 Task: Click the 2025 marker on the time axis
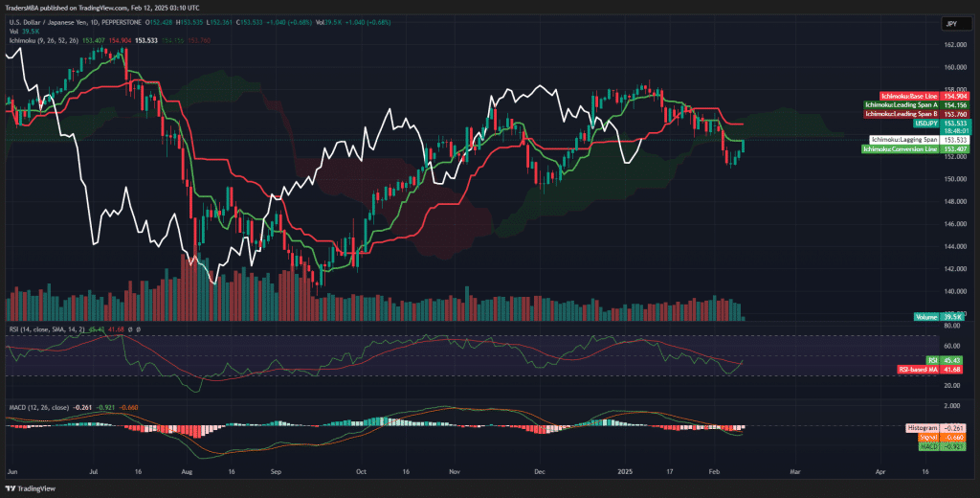coord(626,472)
